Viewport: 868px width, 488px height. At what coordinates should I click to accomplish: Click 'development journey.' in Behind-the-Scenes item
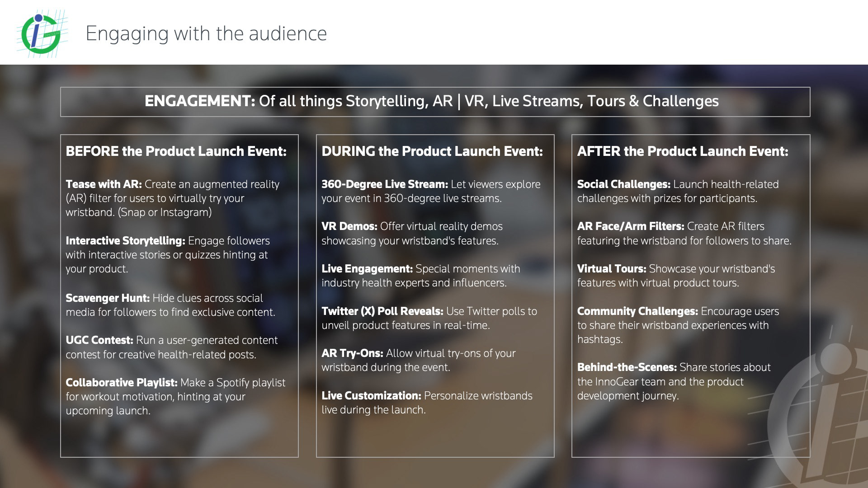click(x=628, y=396)
